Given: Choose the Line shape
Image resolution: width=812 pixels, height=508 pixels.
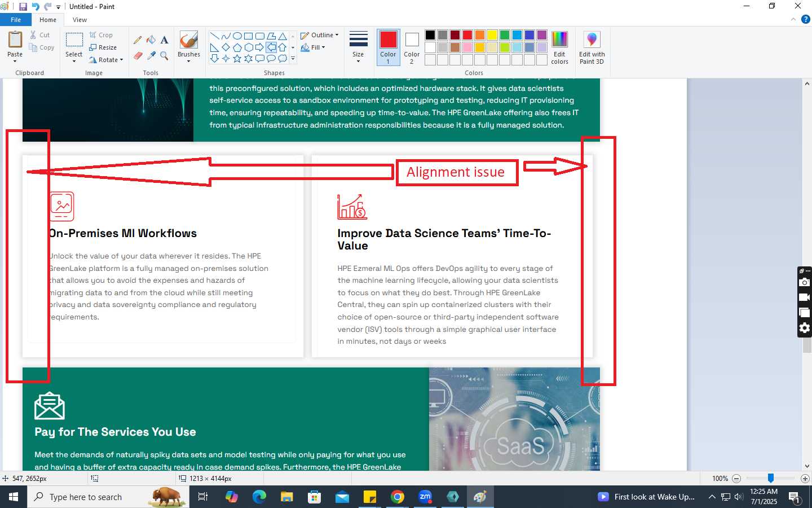Looking at the screenshot, I should point(214,36).
